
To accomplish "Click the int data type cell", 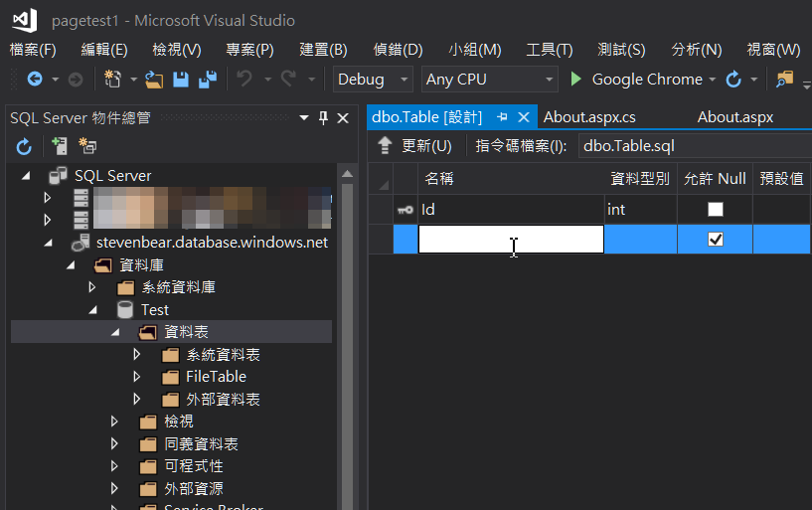I will [641, 209].
